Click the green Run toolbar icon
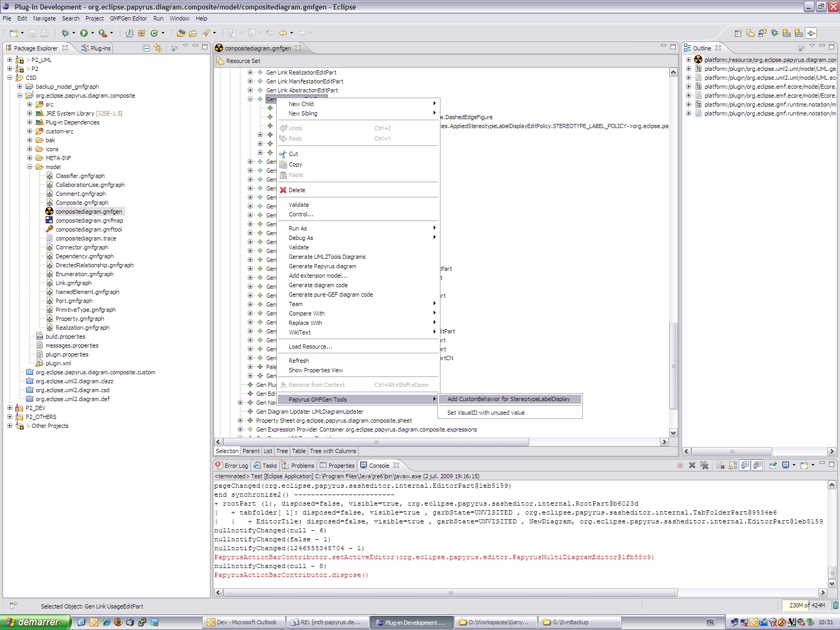Image resolution: width=840 pixels, height=630 pixels. (x=84, y=33)
